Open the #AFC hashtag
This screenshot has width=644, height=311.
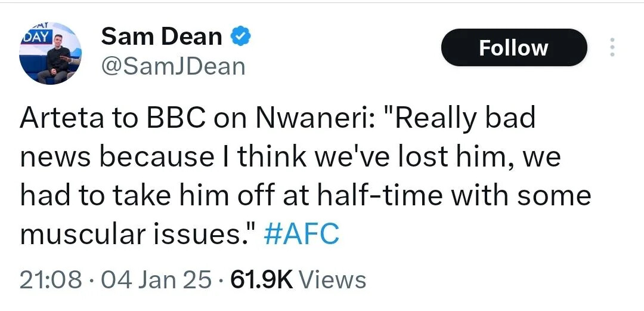click(x=302, y=235)
